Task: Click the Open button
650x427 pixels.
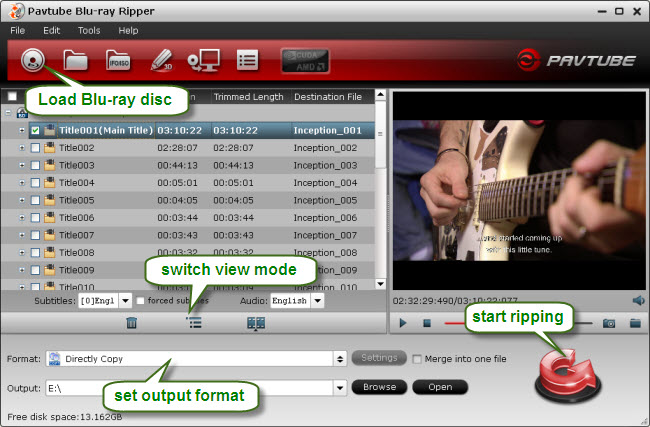Action: coord(440,387)
